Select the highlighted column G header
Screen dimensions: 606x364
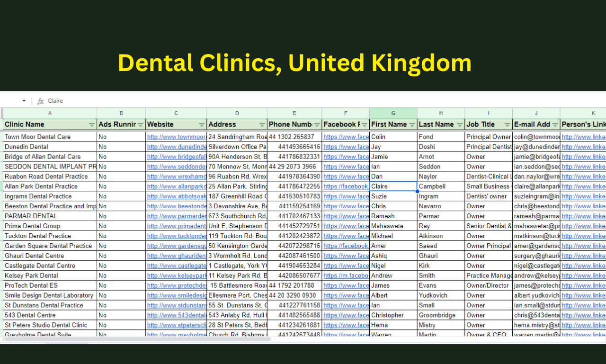(393, 113)
